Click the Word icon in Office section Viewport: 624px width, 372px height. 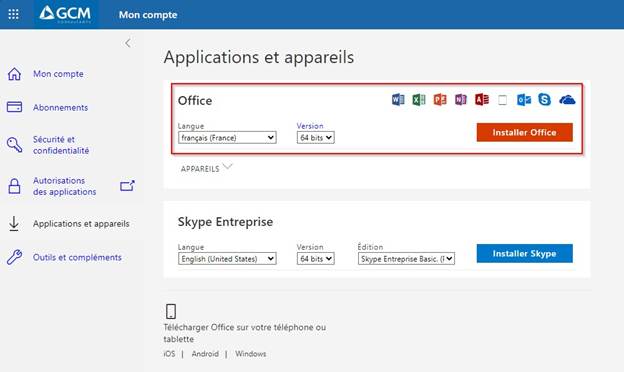pyautogui.click(x=398, y=99)
